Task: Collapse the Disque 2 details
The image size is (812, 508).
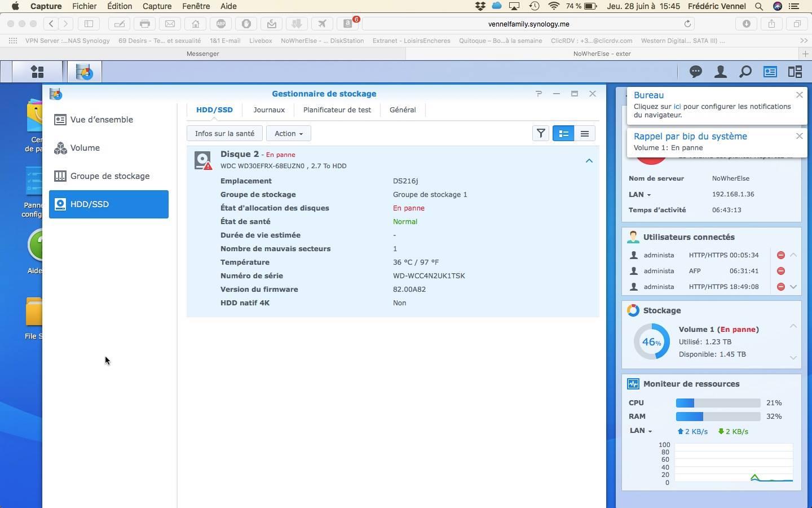Action: pos(589,161)
